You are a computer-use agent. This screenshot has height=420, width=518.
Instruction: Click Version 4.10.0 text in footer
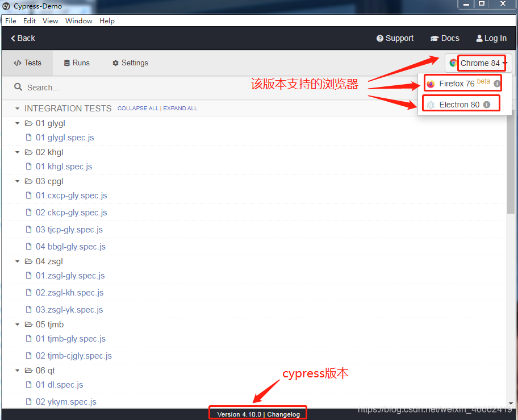click(239, 414)
